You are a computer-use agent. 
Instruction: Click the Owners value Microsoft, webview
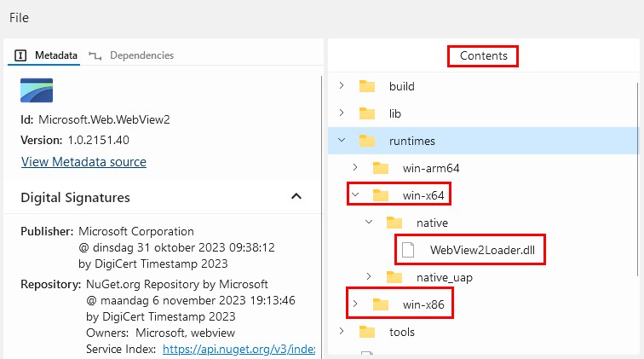(185, 333)
